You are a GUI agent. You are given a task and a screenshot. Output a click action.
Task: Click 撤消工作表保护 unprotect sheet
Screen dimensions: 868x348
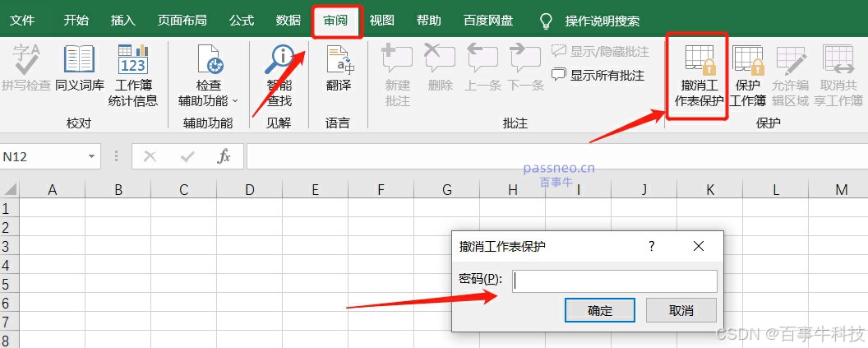point(698,76)
